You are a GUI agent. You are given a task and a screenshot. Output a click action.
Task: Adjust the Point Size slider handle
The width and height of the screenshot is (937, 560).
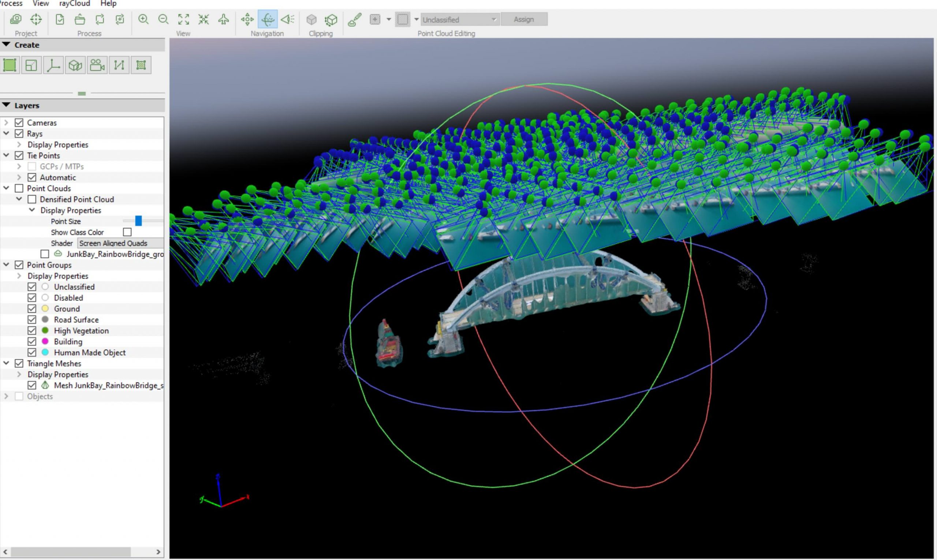(139, 221)
